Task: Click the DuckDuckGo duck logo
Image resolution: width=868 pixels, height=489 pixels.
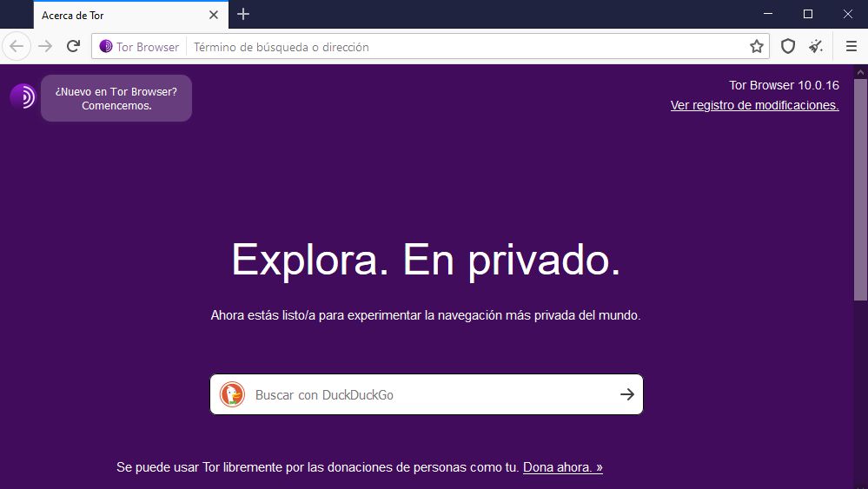Action: [232, 394]
